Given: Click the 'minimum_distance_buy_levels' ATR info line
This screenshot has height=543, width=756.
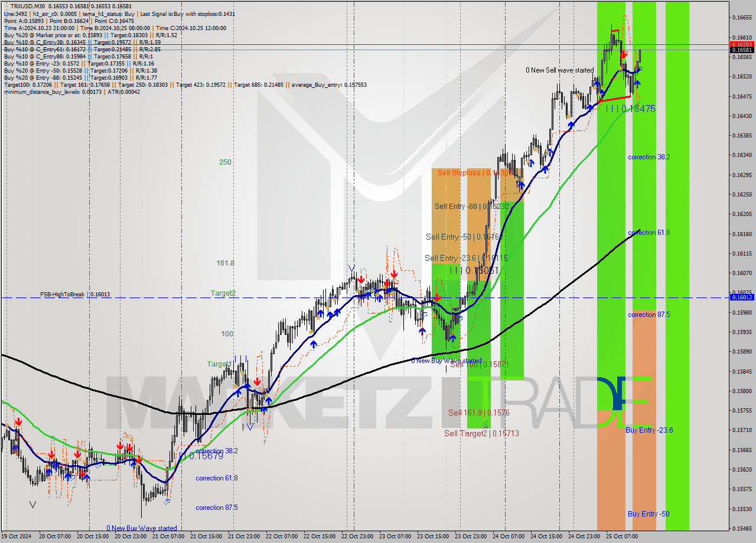Looking at the screenshot, I should pos(72,91).
